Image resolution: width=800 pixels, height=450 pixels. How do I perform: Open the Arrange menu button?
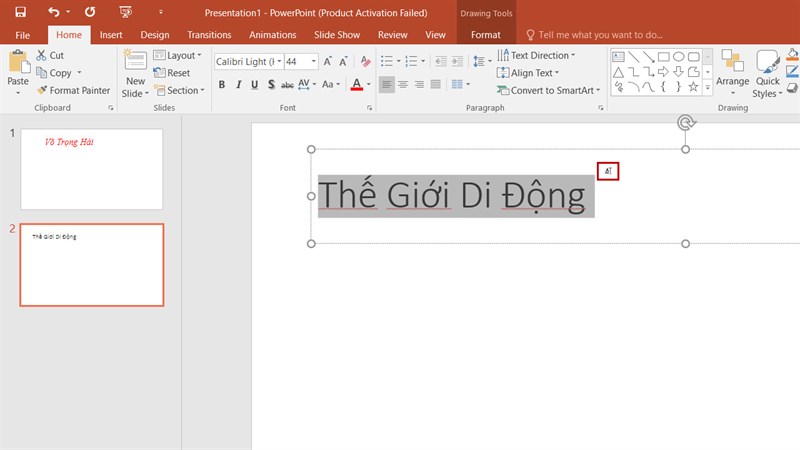(732, 73)
